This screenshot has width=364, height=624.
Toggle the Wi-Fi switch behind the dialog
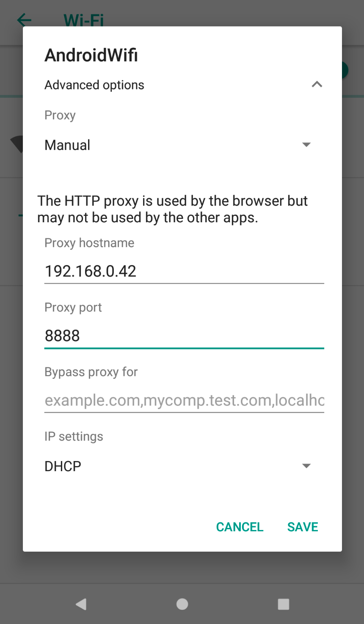(x=345, y=70)
